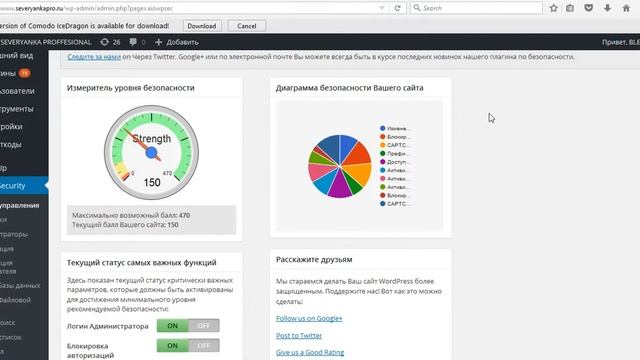This screenshot has height=360, width=640.
Task: Open the Post to Twitter link
Action: pyautogui.click(x=299, y=336)
